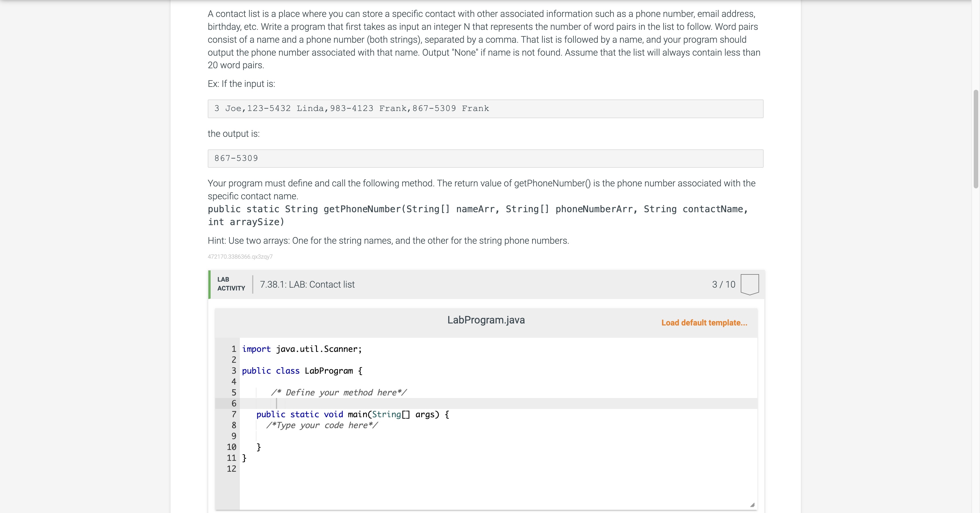Click the example input code box
The width and height of the screenshot is (980, 513).
[x=485, y=109]
